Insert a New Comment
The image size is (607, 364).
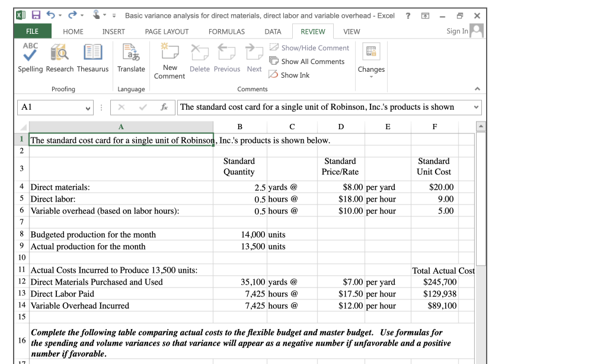pyautogui.click(x=170, y=61)
